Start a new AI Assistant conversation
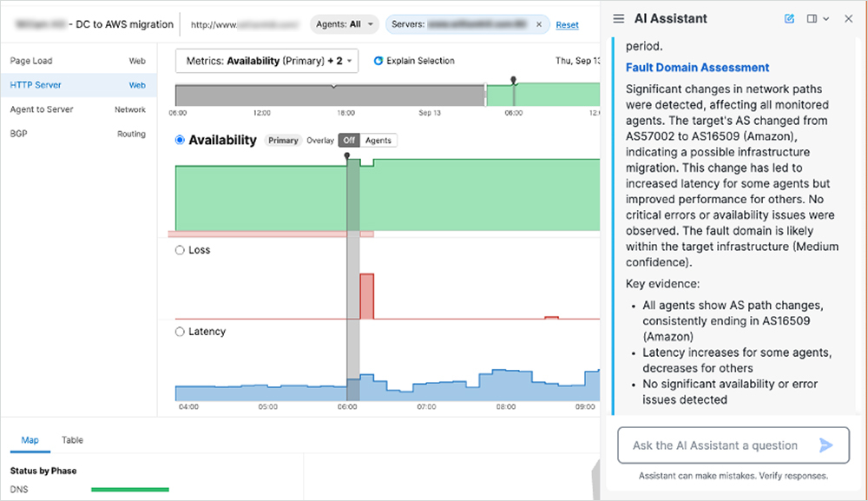This screenshot has width=868, height=501. [788, 17]
